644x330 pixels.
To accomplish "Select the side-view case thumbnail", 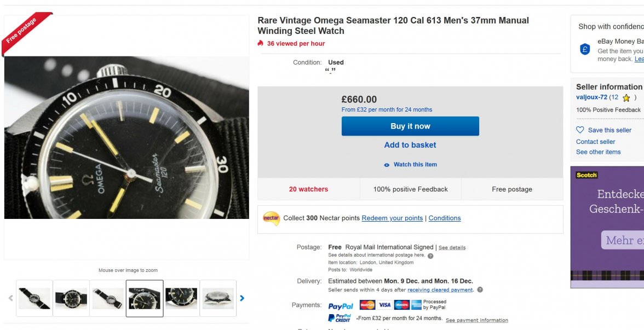I will point(218,298).
